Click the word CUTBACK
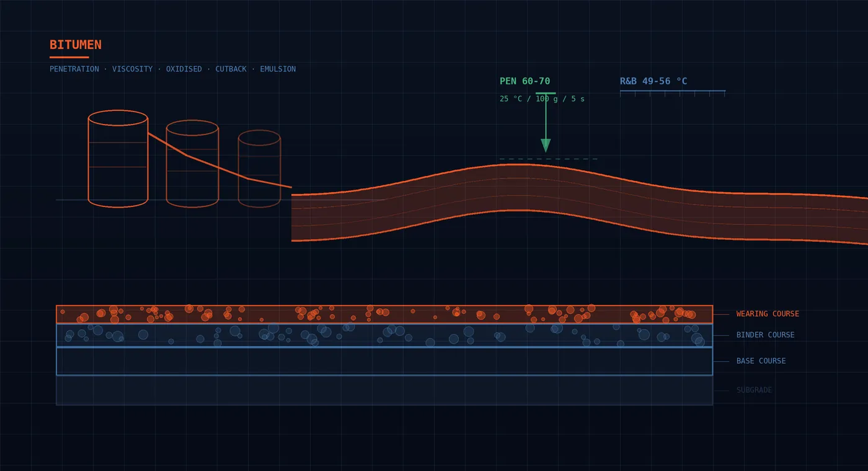Screen dimensions: 868x471 click(x=231, y=69)
